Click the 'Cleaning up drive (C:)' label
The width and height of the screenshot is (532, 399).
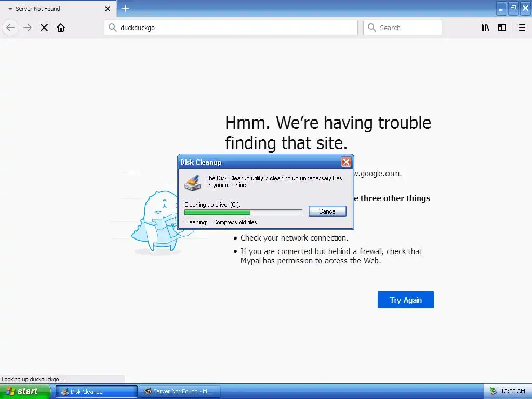point(212,205)
